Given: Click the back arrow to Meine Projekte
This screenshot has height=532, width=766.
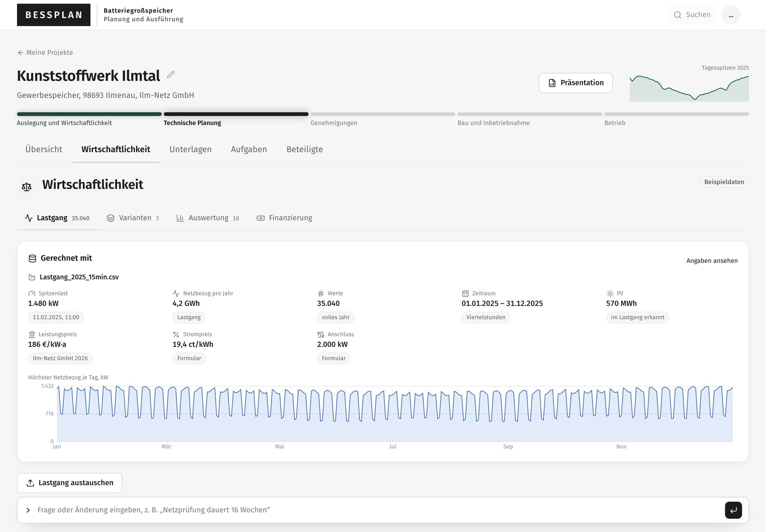Looking at the screenshot, I should point(20,53).
